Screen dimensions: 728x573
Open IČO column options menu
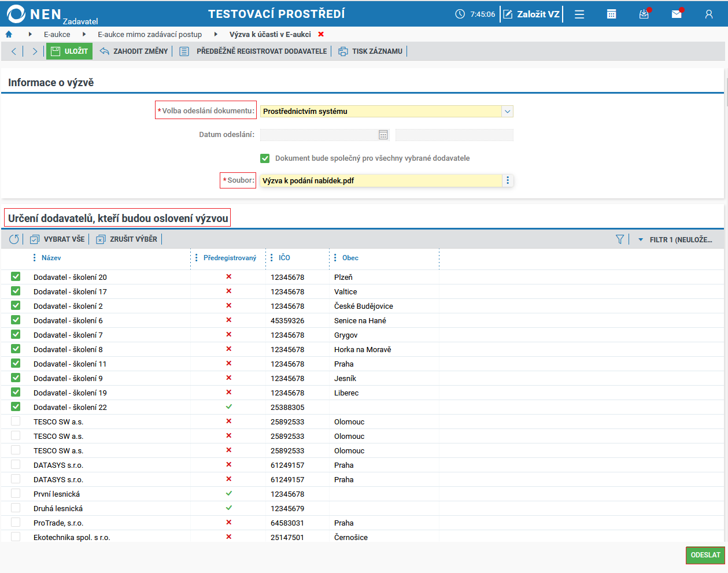pos(272,258)
